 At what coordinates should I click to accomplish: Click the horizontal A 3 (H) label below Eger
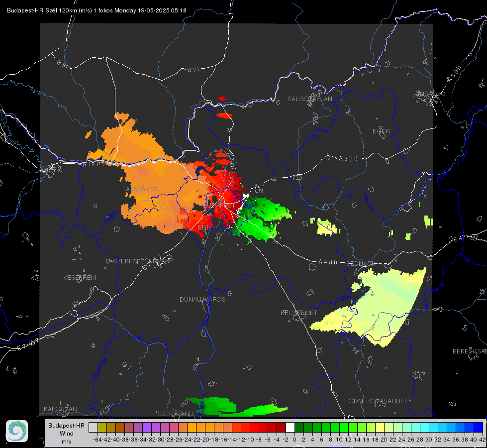coord(348,159)
